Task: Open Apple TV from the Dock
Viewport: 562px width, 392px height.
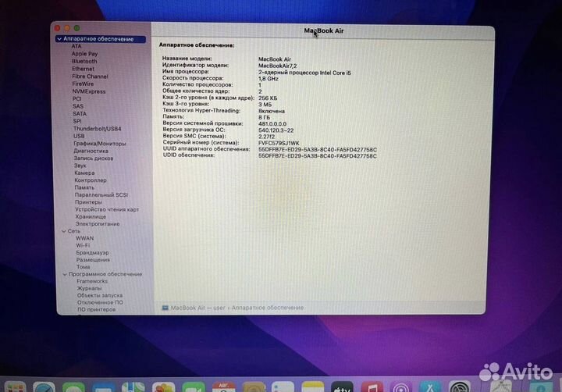Action: coord(342,387)
